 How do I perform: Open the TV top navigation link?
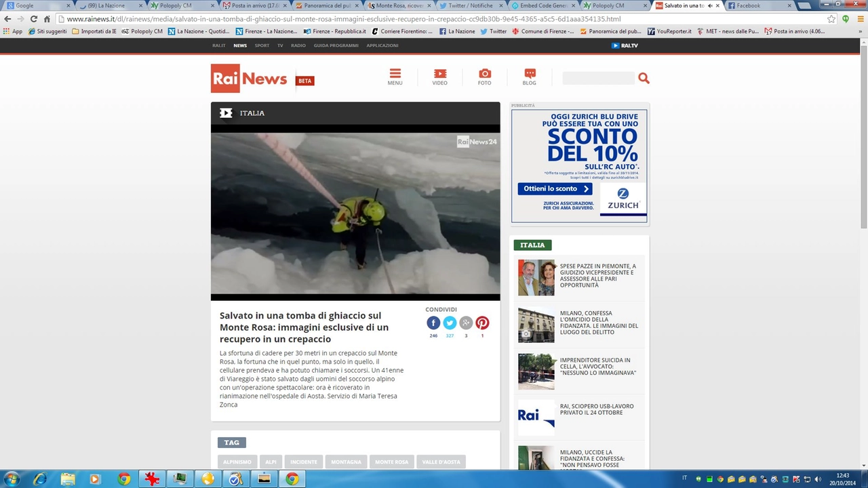(x=280, y=45)
